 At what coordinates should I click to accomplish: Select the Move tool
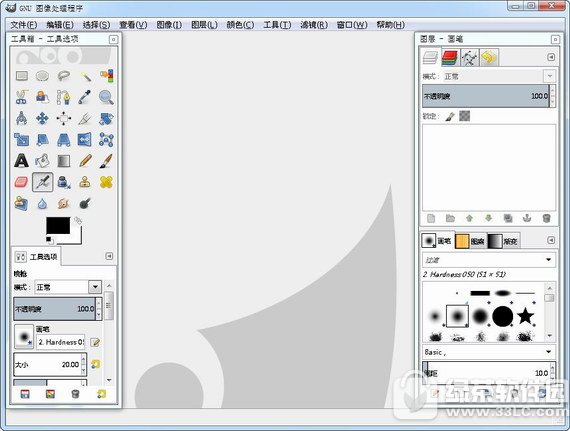pyautogui.click(x=43, y=118)
